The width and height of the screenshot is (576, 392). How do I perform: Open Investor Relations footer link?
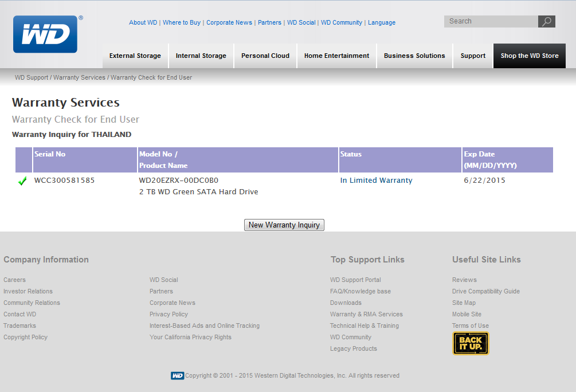(x=28, y=291)
